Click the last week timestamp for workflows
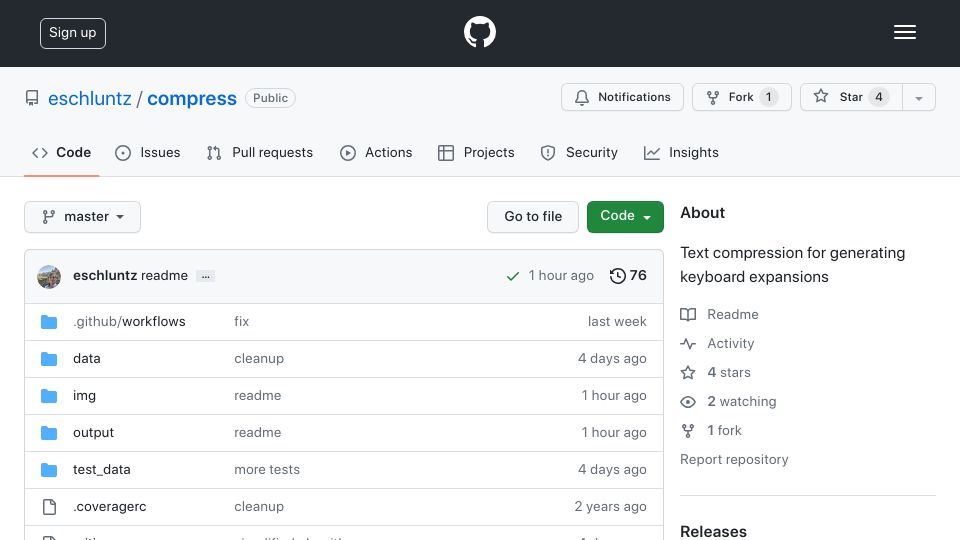Screen dimensions: 960x540 click(617, 321)
